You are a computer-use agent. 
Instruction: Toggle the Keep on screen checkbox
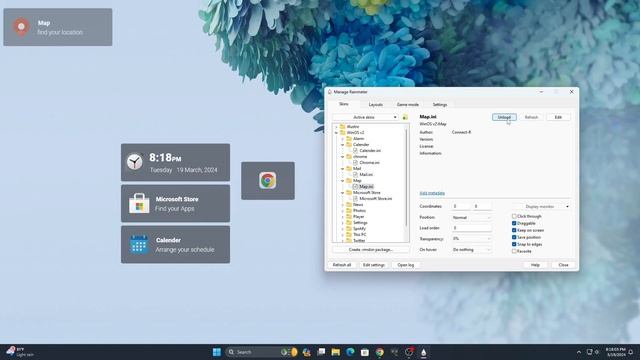(514, 230)
